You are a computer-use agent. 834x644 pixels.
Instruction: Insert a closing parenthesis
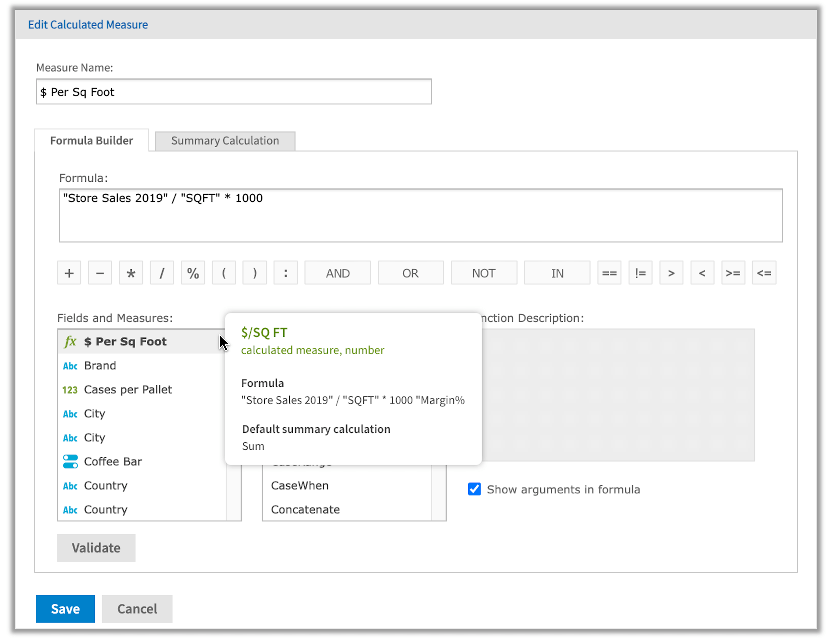coord(255,273)
